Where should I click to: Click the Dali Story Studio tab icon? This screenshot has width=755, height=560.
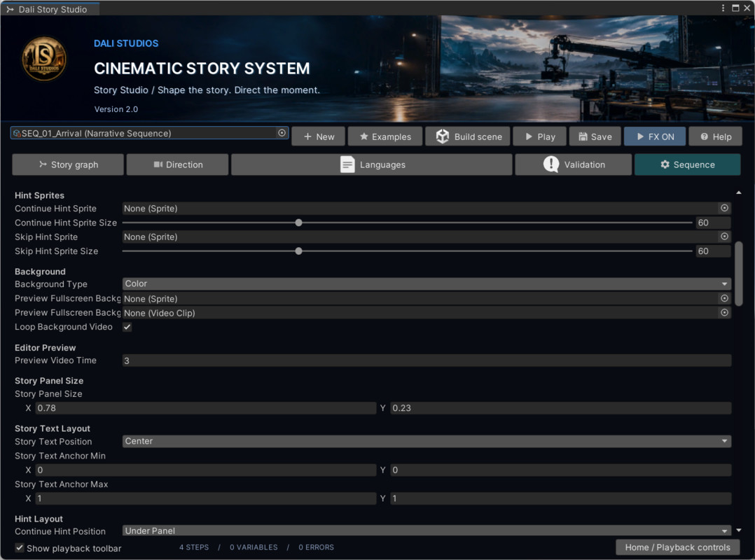[10, 9]
